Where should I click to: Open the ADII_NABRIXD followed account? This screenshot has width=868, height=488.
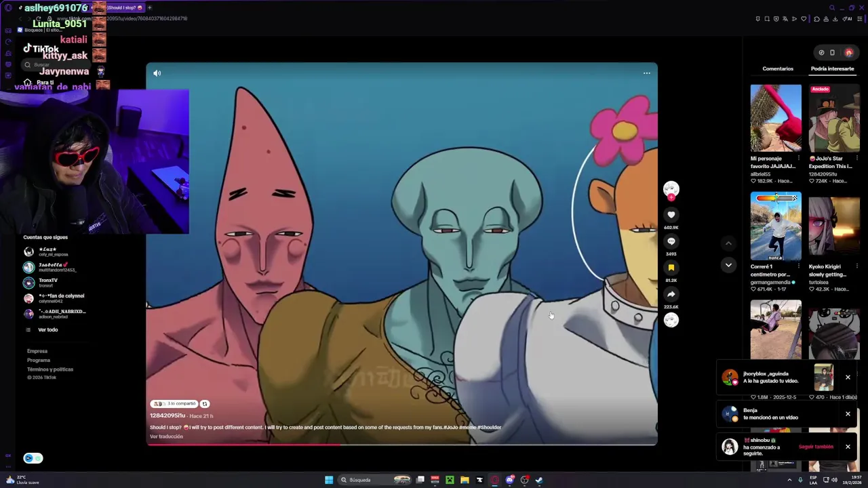(x=55, y=314)
